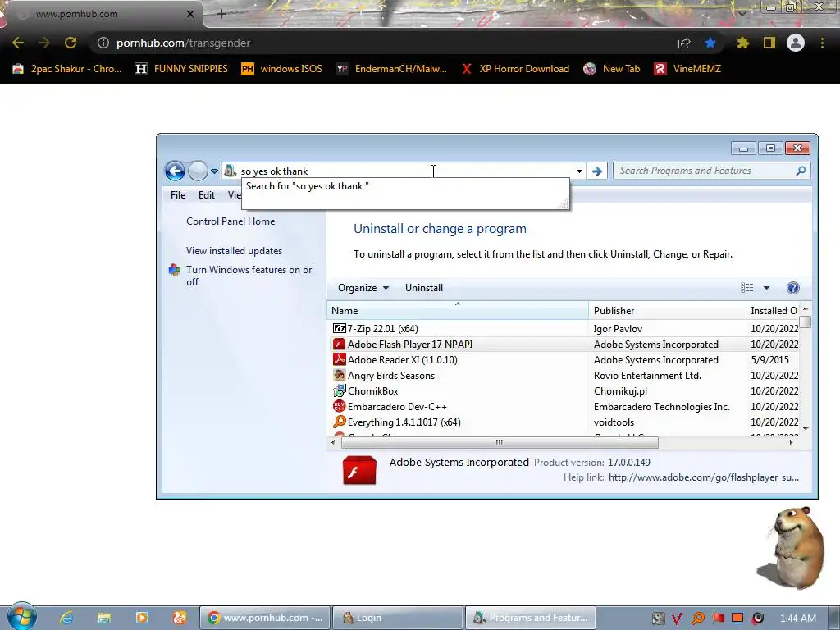Click Control Panel Home link
The width and height of the screenshot is (840, 630).
(231, 221)
